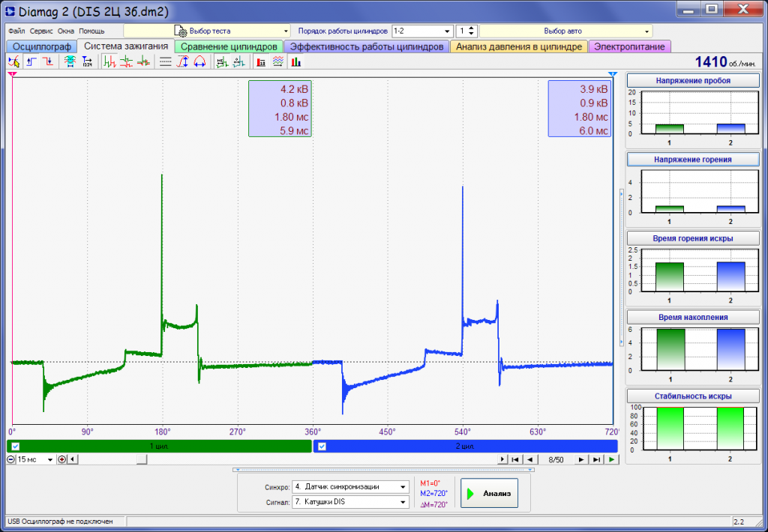Click the green 1 цил. bar
The width and height of the screenshot is (768, 532).
(x=159, y=447)
